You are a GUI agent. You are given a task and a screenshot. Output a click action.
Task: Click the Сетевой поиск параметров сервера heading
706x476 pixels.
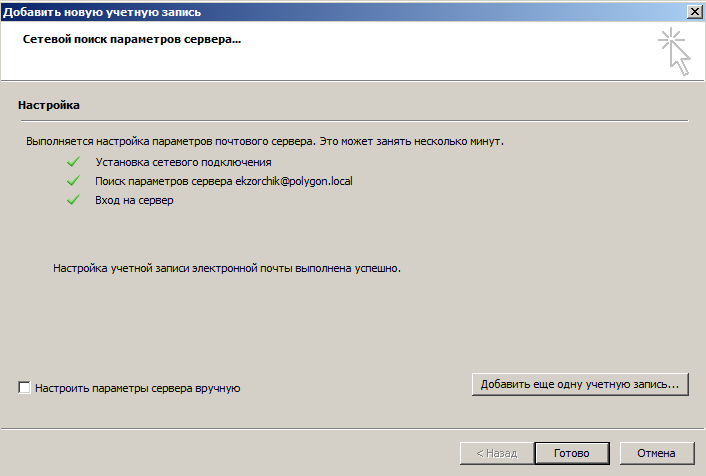132,39
